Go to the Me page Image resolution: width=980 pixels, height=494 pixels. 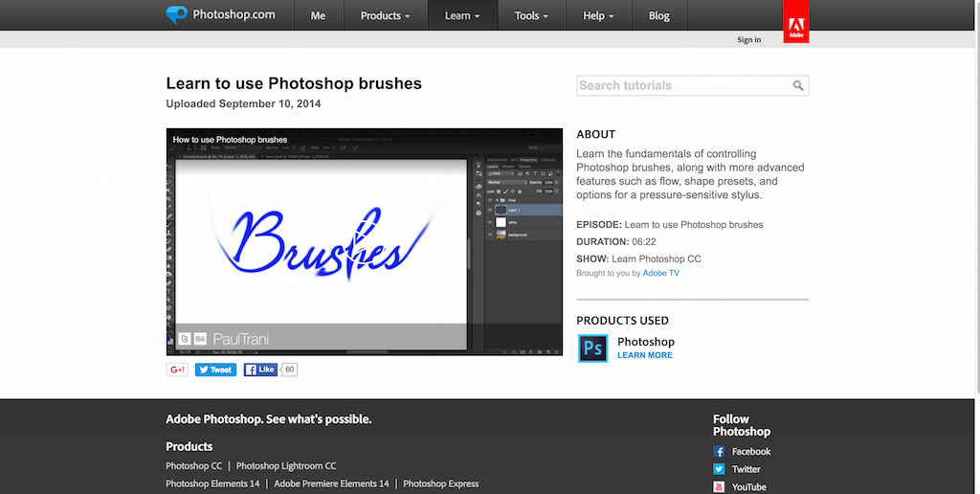318,15
